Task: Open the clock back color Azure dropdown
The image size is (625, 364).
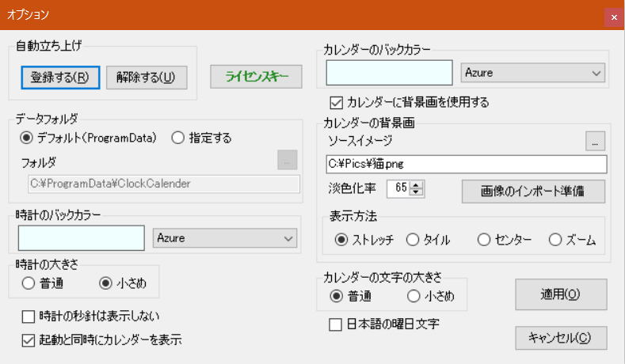Action: click(225, 238)
